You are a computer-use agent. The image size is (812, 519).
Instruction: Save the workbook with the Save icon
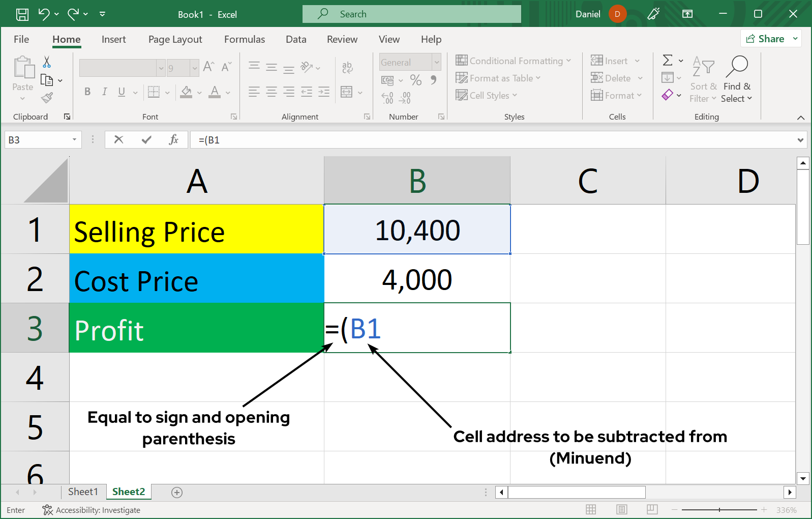pos(22,14)
